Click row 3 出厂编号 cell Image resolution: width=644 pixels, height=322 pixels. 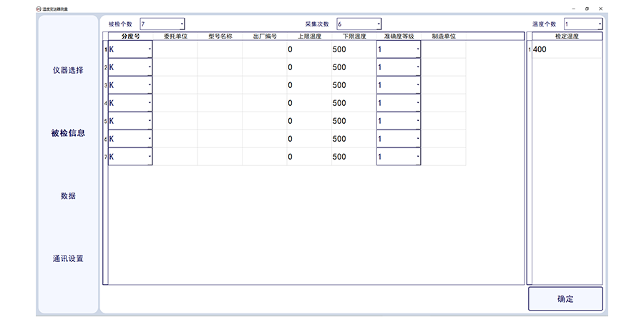[264, 85]
